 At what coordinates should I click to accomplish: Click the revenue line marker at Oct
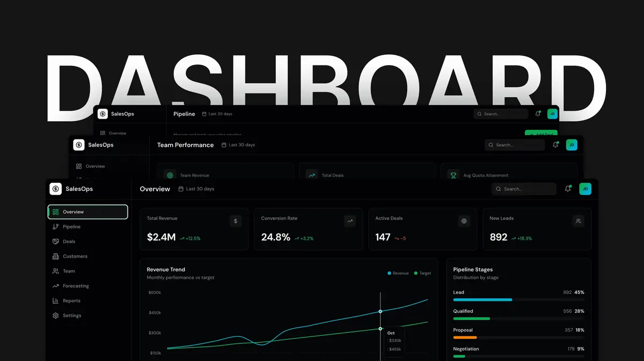tap(380, 311)
